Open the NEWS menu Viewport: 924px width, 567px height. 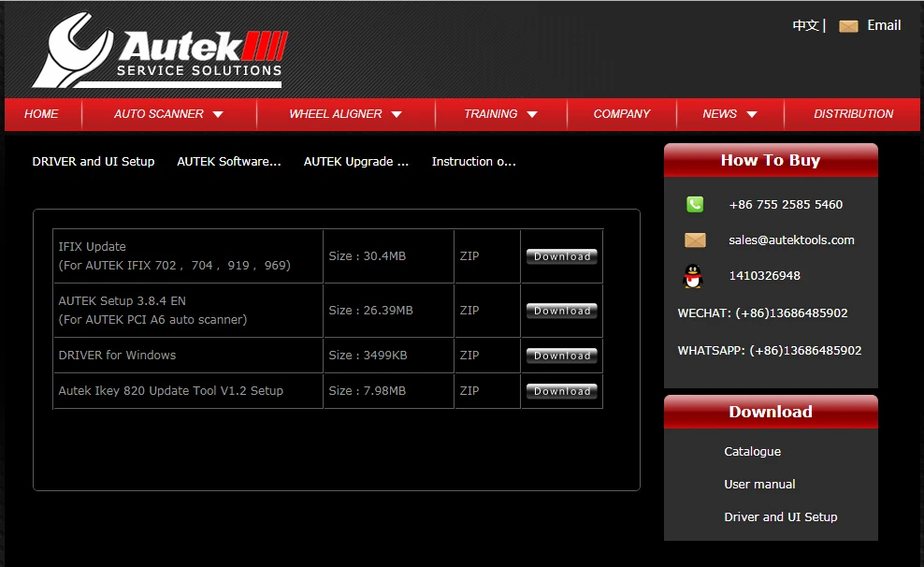(x=719, y=114)
